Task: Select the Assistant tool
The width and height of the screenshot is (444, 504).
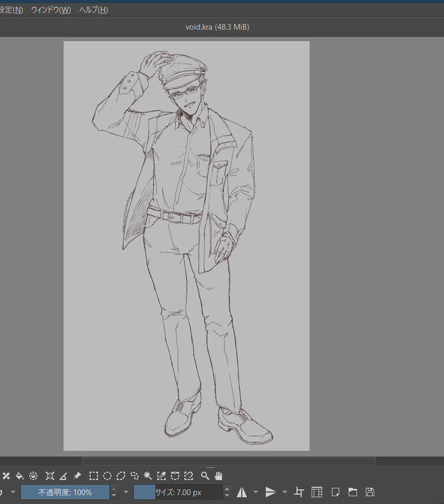Action: click(x=50, y=476)
